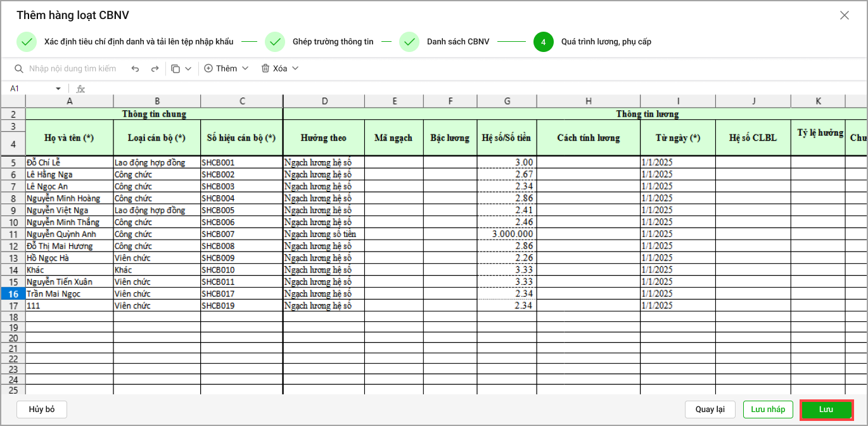868x426 pixels.
Task: Click the undo arrow icon
Action: click(135, 68)
